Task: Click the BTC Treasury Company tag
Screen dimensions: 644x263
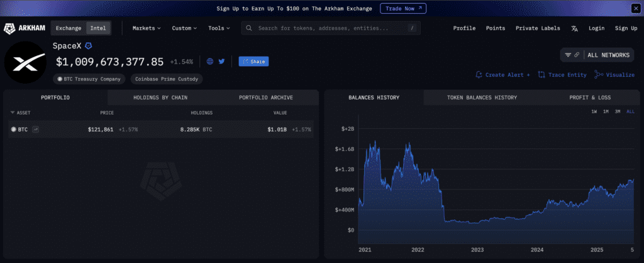Action: pyautogui.click(x=89, y=79)
